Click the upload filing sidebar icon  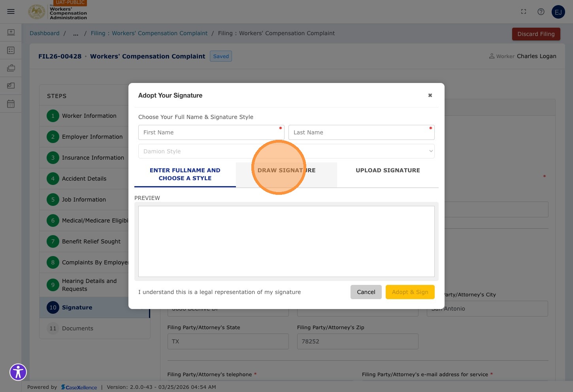click(x=11, y=32)
